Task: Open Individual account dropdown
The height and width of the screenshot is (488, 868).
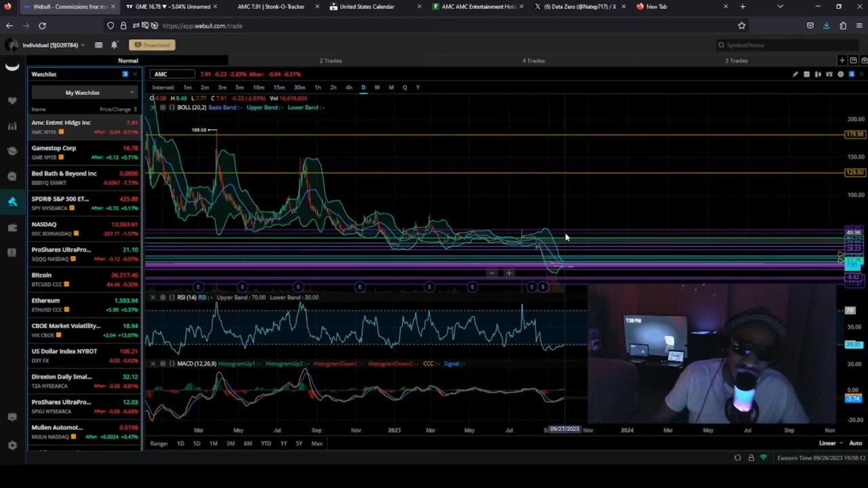Action: click(54, 45)
